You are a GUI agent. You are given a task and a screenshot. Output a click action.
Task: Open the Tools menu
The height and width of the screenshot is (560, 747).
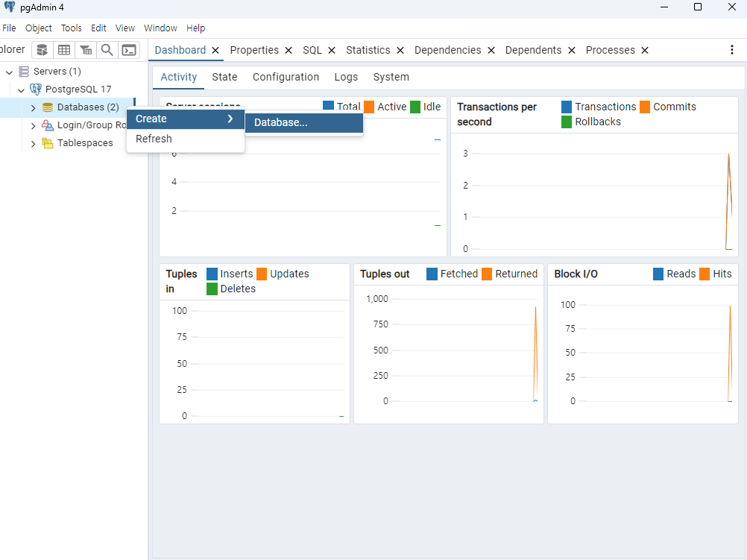72,28
